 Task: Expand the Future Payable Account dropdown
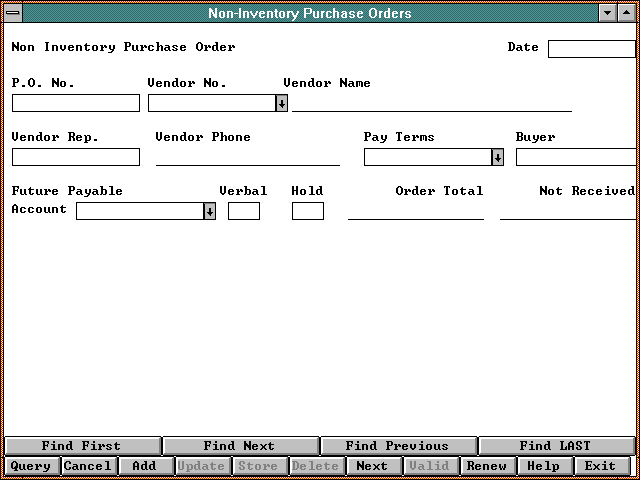pos(209,211)
